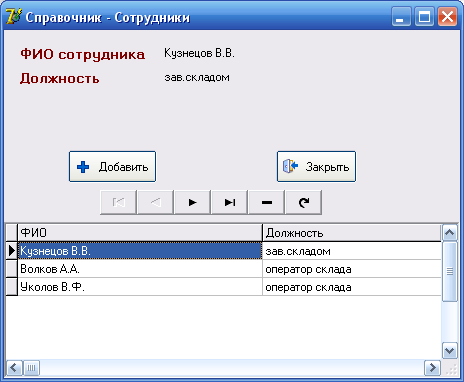
Task: Click the horizontal scrollbar left arrow
Action: coord(14,368)
